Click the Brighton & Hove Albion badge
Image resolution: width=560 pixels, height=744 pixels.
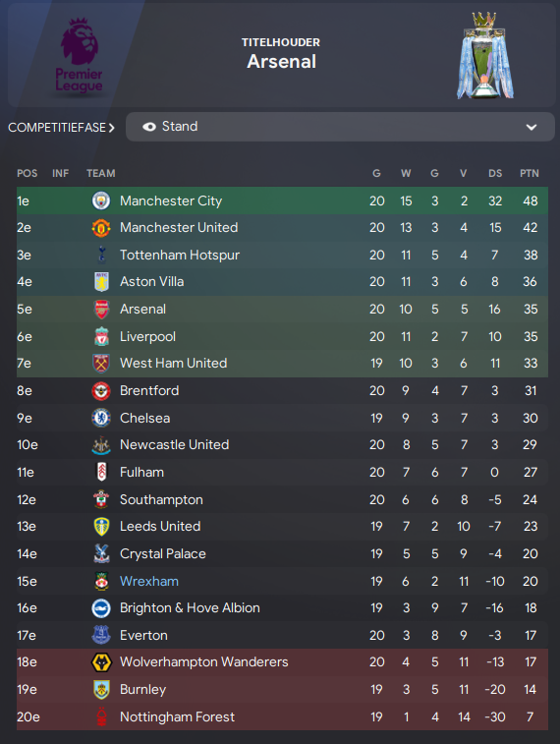tap(101, 608)
